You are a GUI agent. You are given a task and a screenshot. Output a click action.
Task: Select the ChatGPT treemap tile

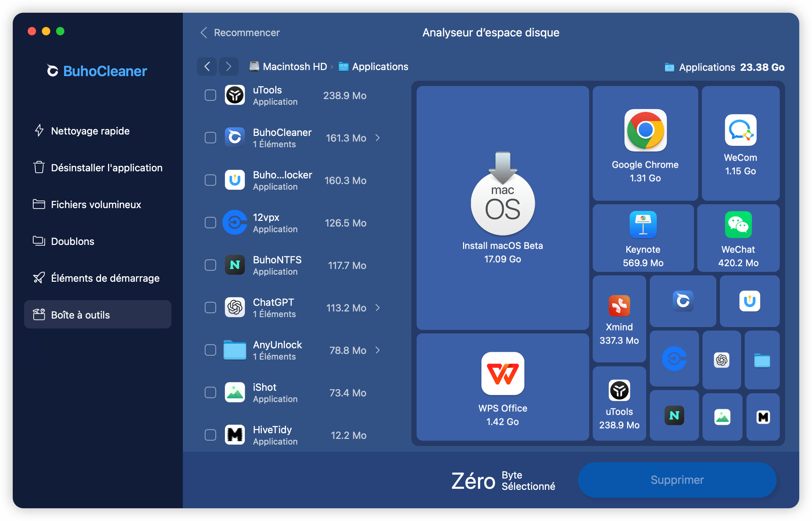(x=722, y=360)
